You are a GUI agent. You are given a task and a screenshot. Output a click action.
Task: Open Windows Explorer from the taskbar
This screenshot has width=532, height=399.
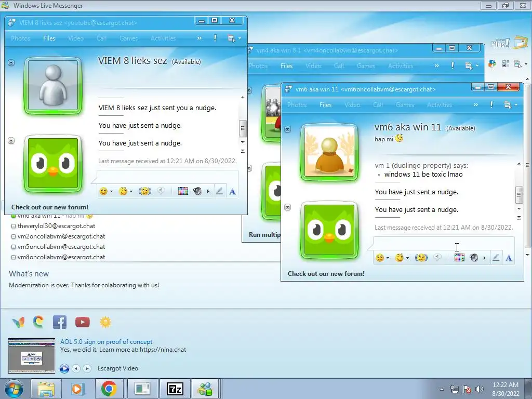[46, 389]
